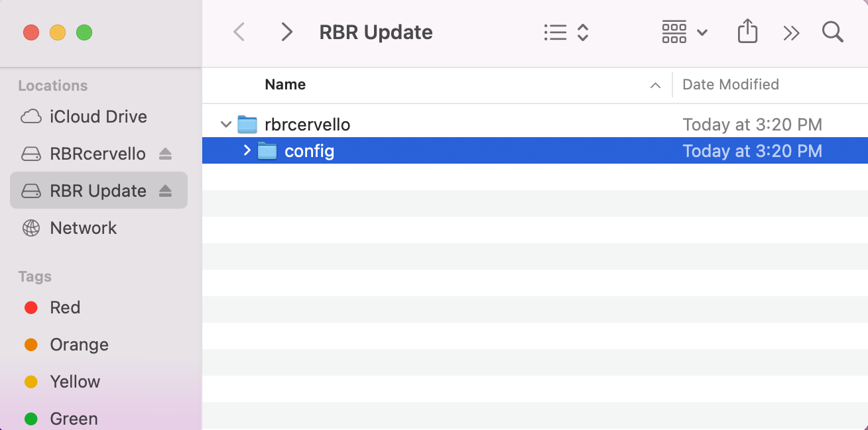Sort by the Name column header
Screen dimensions: 868x430
pos(285,85)
